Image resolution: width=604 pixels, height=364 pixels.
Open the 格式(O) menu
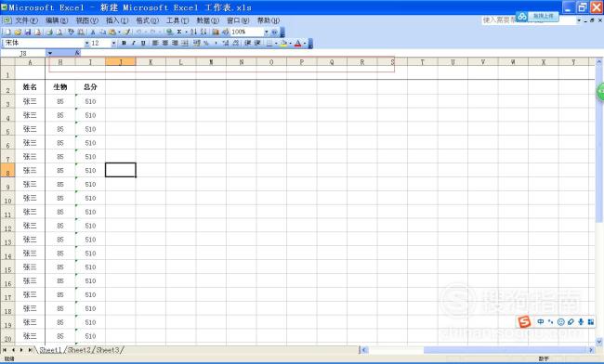tap(147, 20)
